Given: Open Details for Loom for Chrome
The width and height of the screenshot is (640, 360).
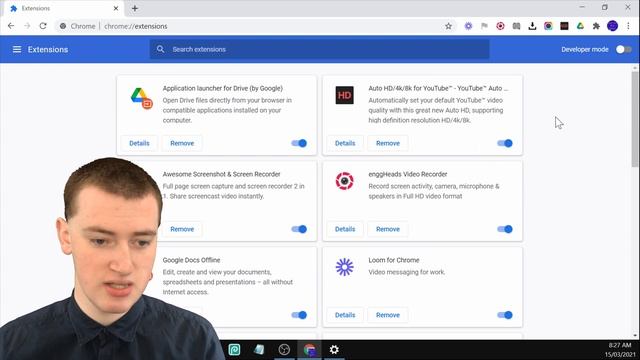Looking at the screenshot, I should tap(345, 315).
